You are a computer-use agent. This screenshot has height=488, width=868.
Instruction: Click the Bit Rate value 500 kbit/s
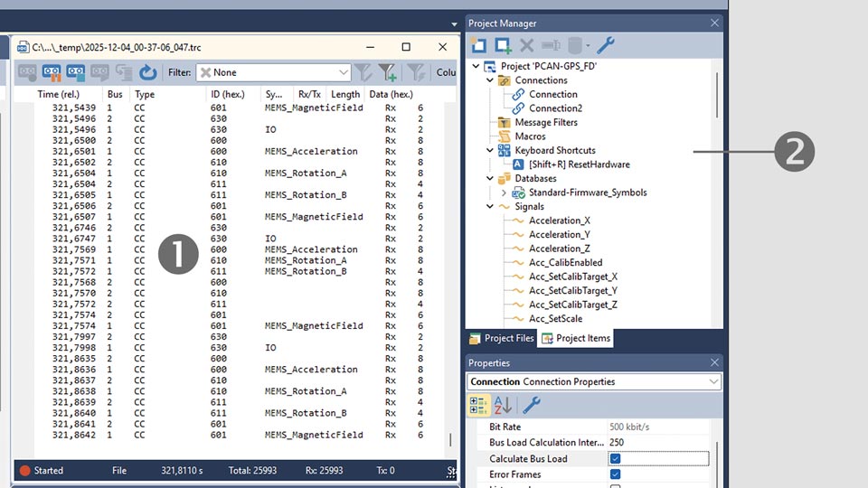pyautogui.click(x=657, y=427)
